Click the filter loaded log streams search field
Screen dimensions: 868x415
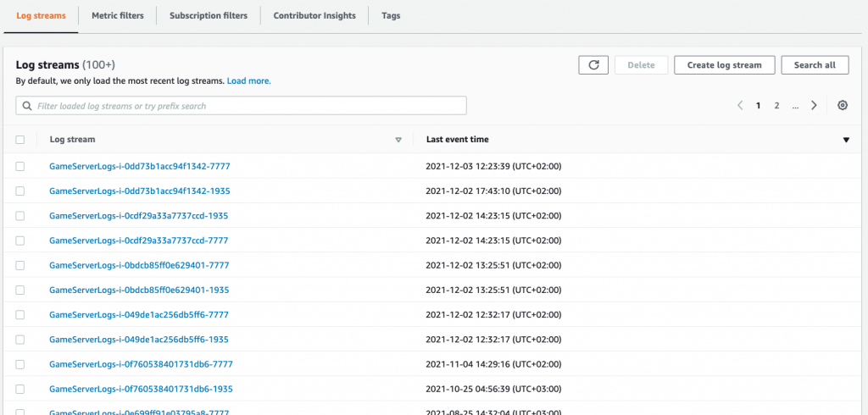(241, 106)
